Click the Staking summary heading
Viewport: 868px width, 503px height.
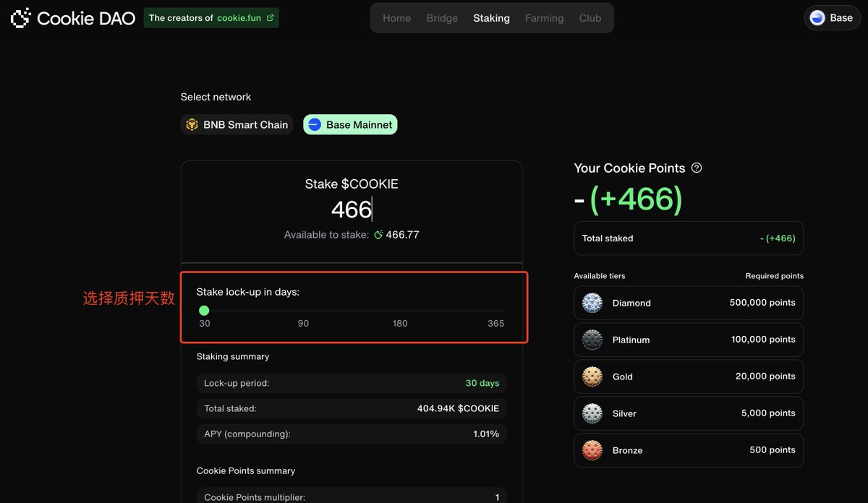[233, 356]
